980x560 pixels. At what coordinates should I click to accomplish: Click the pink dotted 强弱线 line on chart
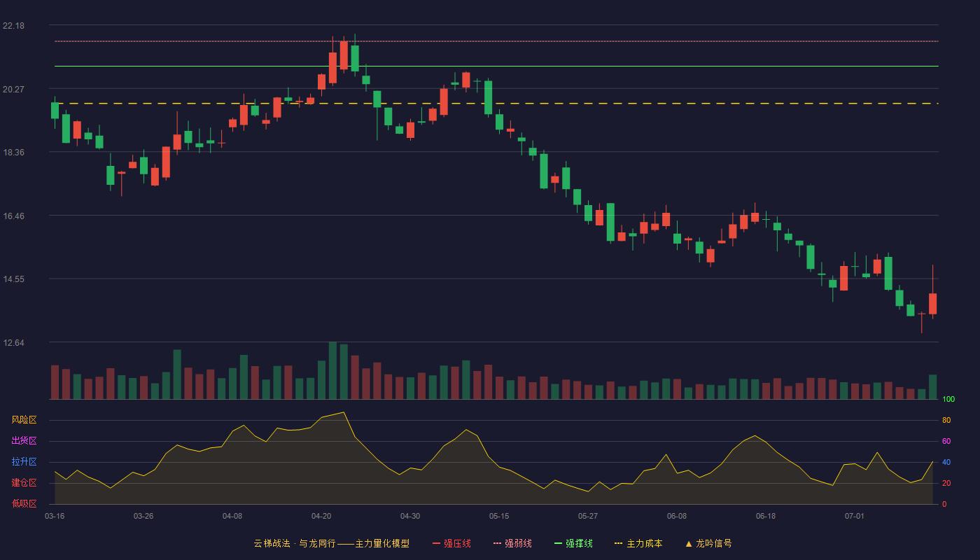coord(496,41)
